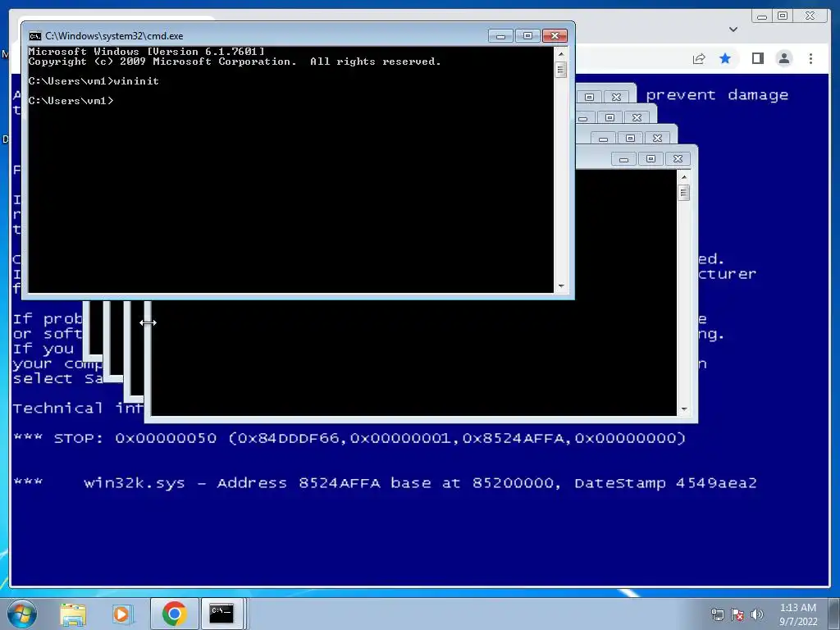The height and width of the screenshot is (630, 840).
Task: Minimize the second cmd window behind the front one
Action: point(623,159)
